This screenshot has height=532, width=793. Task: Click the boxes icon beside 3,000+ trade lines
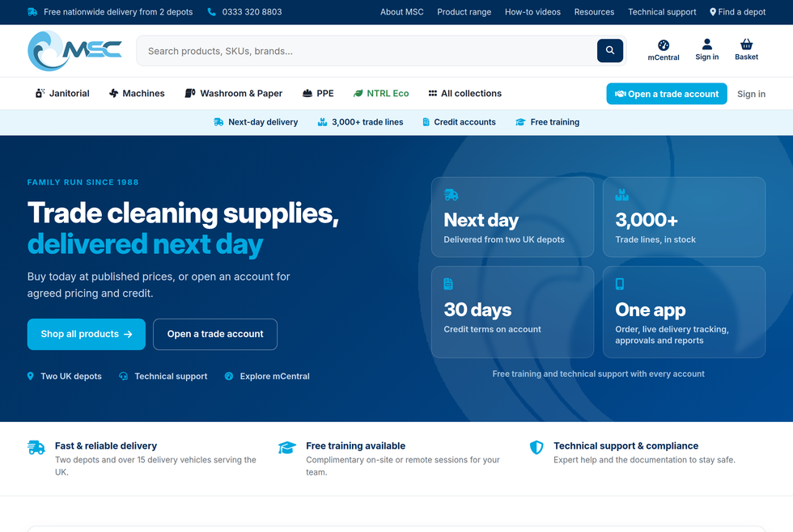pyautogui.click(x=322, y=122)
